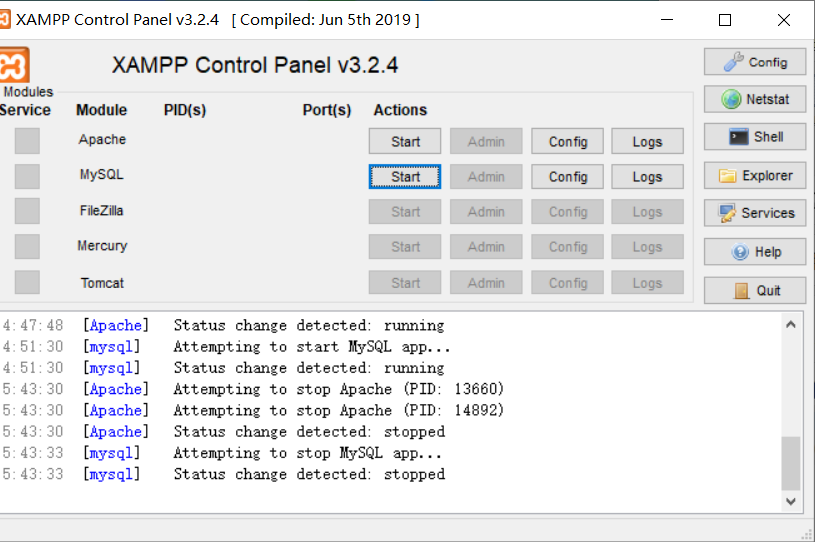Close the XAMPP Control Panel window
The height and width of the screenshot is (542, 815).
(784, 20)
